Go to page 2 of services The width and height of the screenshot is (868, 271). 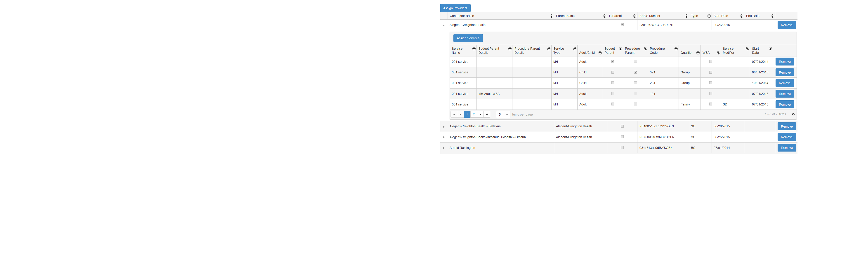tap(473, 114)
